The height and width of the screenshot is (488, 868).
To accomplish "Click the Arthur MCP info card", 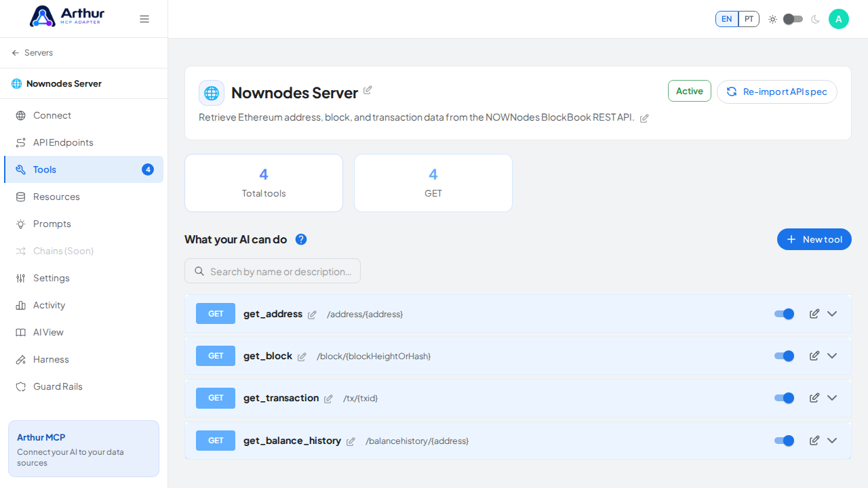I will click(x=83, y=449).
